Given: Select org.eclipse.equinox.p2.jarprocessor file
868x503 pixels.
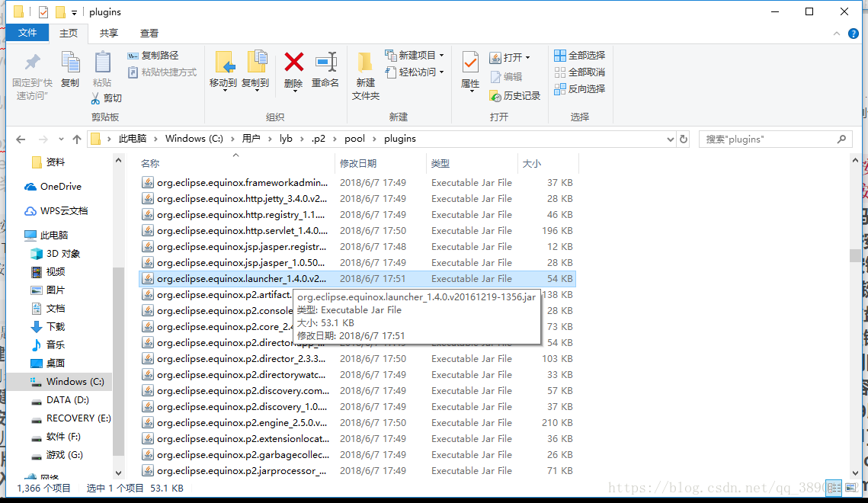Looking at the screenshot, I should click(x=357, y=471).
